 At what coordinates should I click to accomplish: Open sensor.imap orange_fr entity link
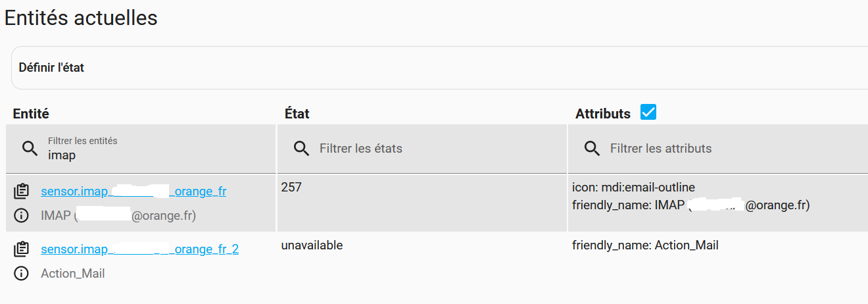133,191
